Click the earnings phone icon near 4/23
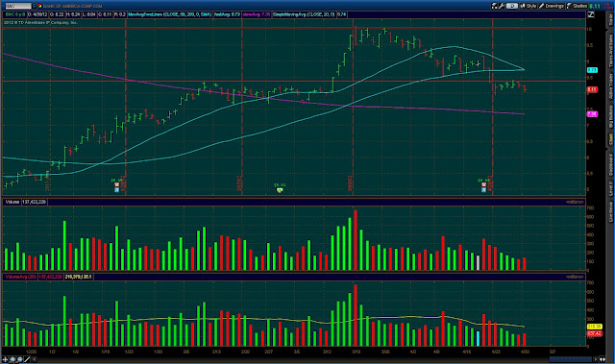This screenshot has height=364, width=615. pyautogui.click(x=484, y=185)
